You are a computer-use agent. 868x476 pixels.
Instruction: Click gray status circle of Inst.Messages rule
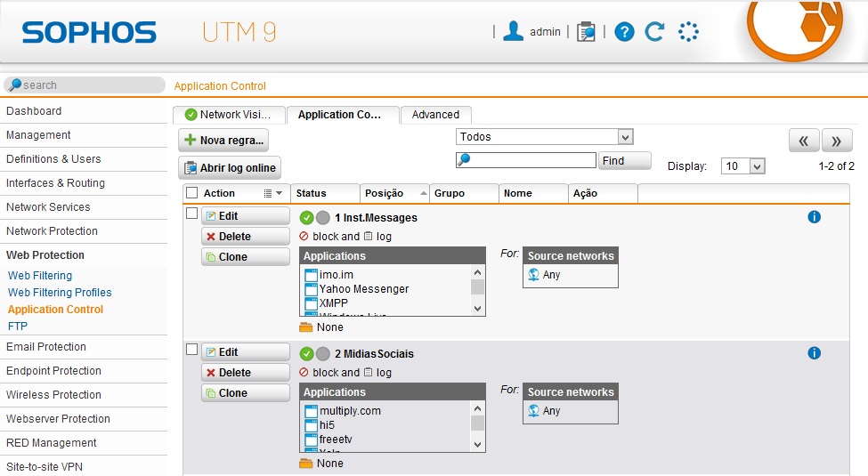point(323,217)
